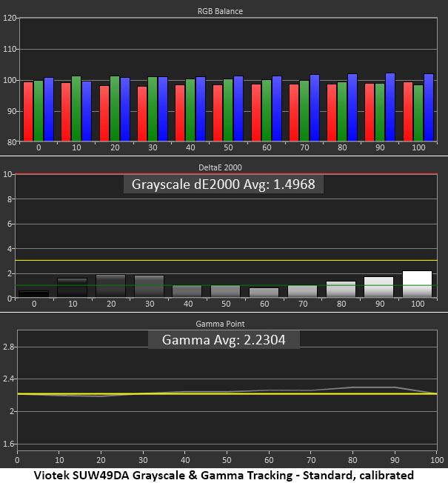Select the Gamma Avg: 2.2304 label

224,340
